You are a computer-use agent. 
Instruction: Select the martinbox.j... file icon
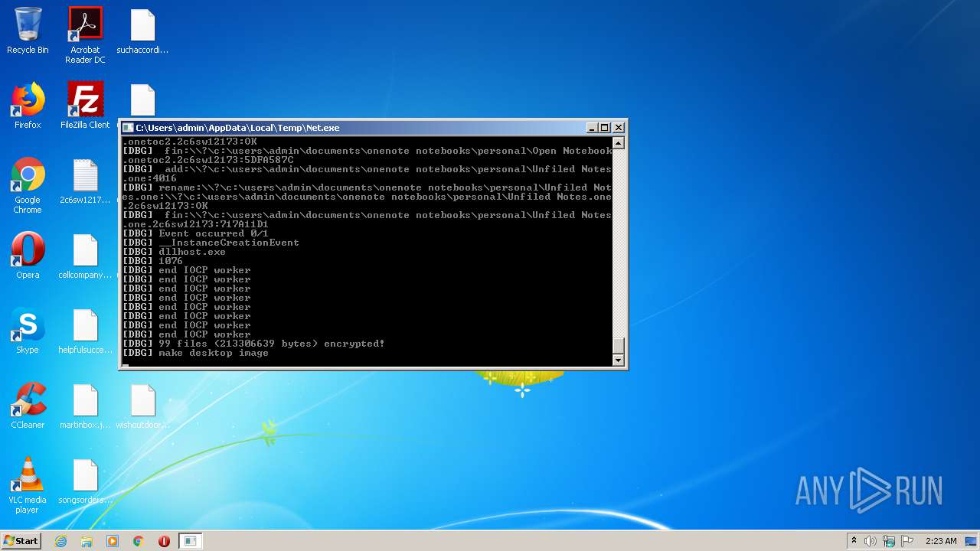point(85,406)
